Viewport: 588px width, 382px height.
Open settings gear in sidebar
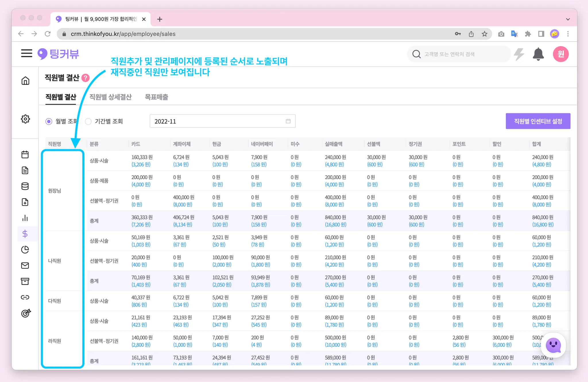(x=25, y=119)
